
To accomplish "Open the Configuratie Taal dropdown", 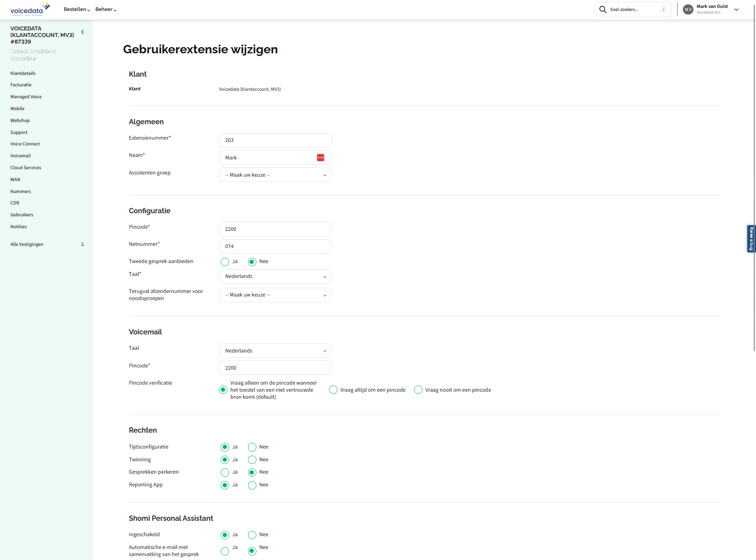I will pos(275,277).
